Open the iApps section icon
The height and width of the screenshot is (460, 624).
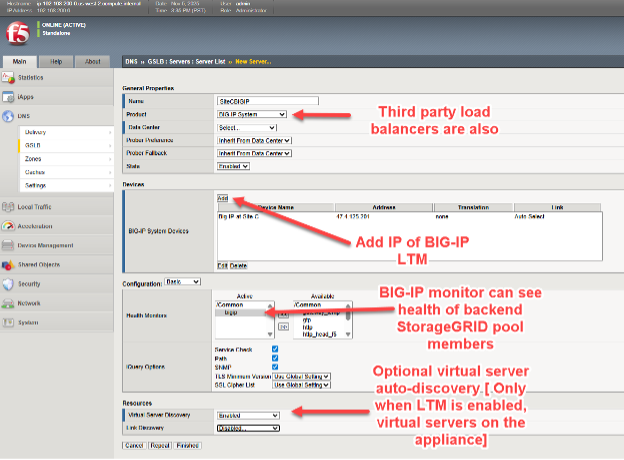[x=8, y=97]
